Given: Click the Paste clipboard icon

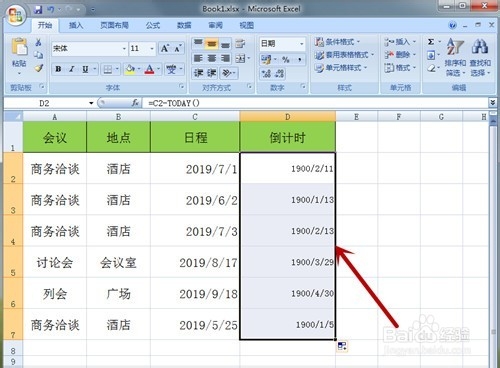Looking at the screenshot, I should 19,47.
